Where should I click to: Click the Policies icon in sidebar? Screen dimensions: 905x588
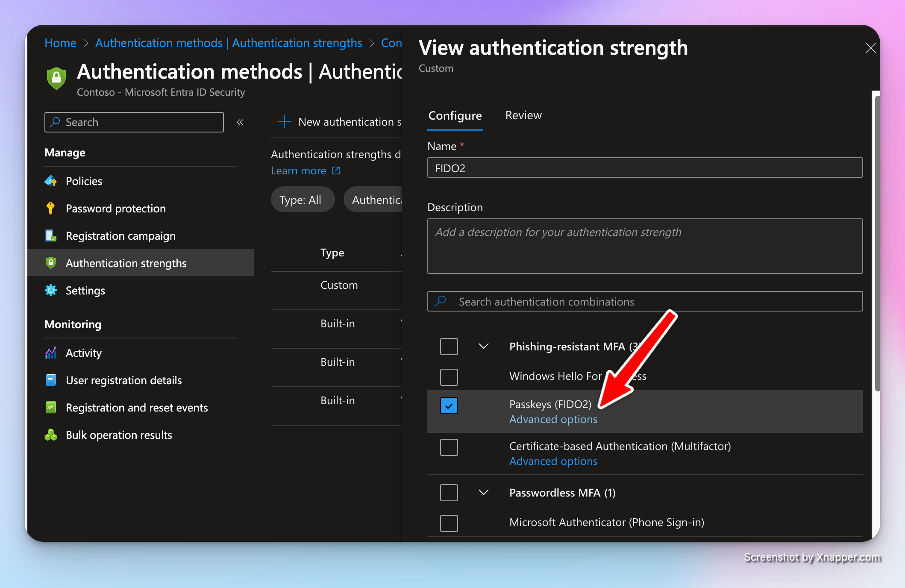pyautogui.click(x=51, y=181)
